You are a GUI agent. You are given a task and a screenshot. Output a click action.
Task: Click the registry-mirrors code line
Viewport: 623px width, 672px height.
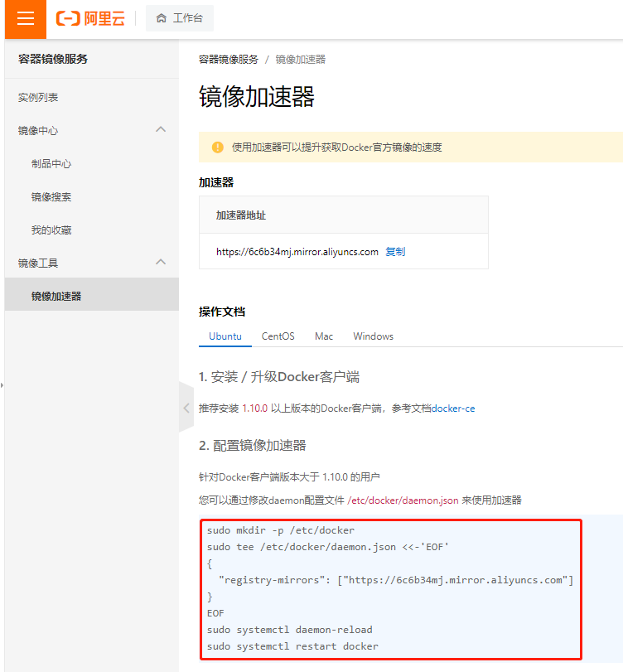click(396, 580)
